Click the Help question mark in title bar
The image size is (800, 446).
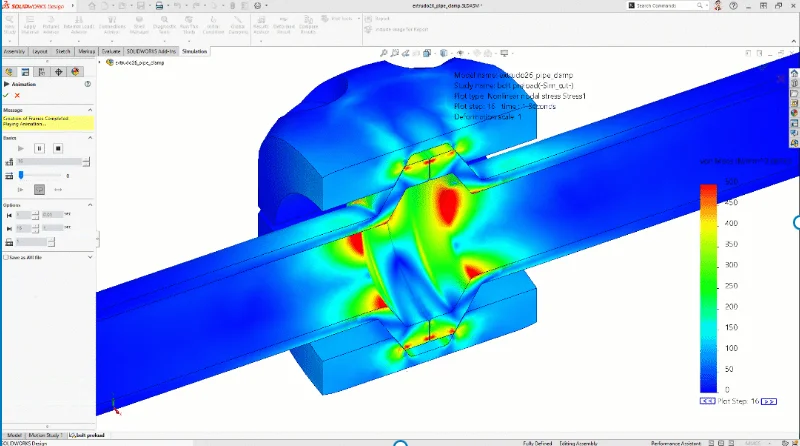pyautogui.click(x=733, y=6)
